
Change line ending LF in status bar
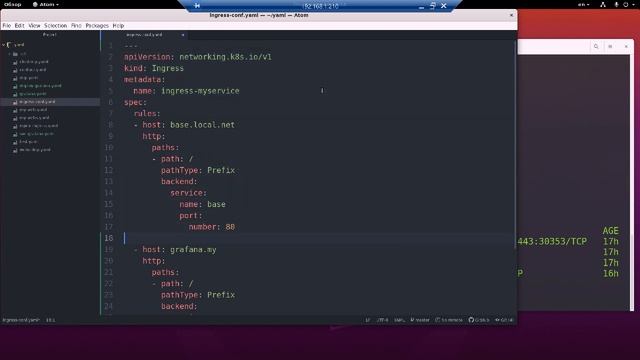(367, 320)
